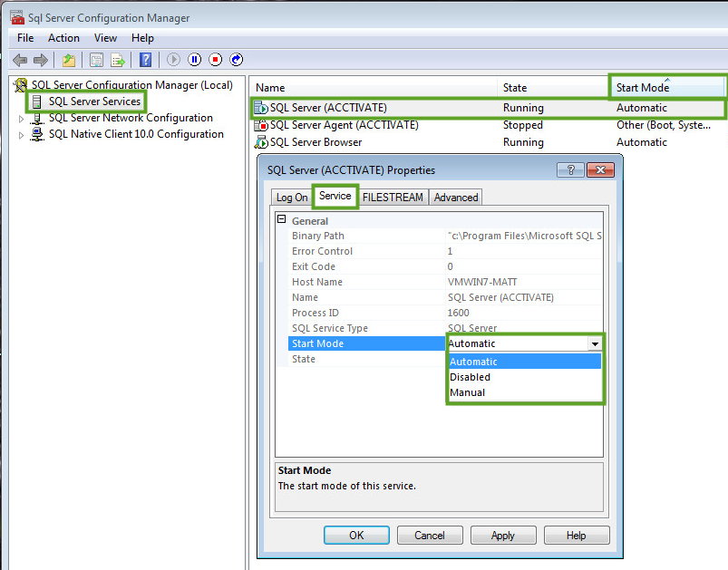728x570 pixels.
Task: Sort by the Name column header
Action: 374,88
